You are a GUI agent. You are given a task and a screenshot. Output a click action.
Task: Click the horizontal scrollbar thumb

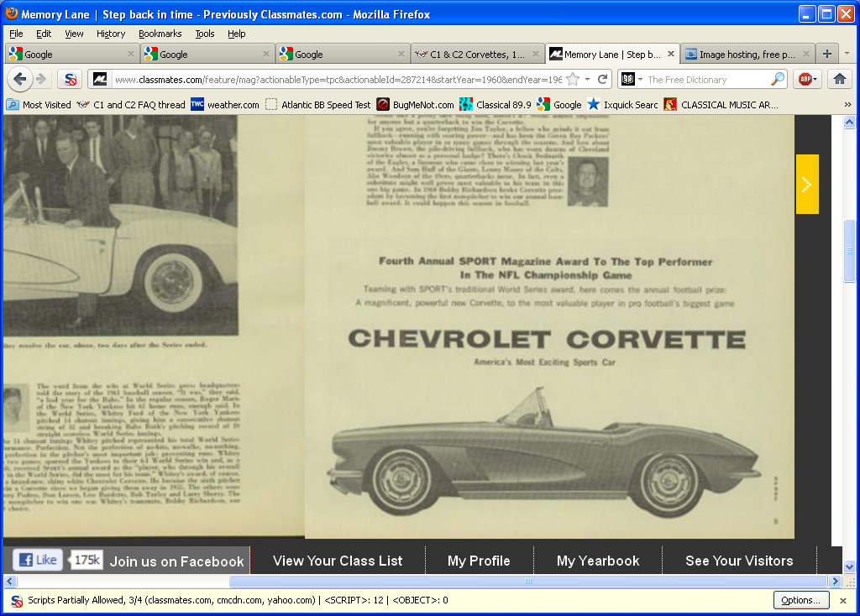527,581
